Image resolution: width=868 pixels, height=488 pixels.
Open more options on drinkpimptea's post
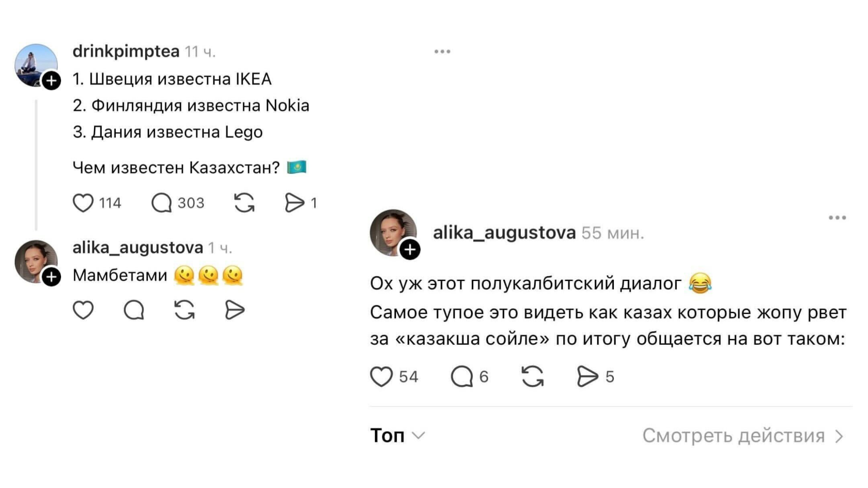pos(442,52)
